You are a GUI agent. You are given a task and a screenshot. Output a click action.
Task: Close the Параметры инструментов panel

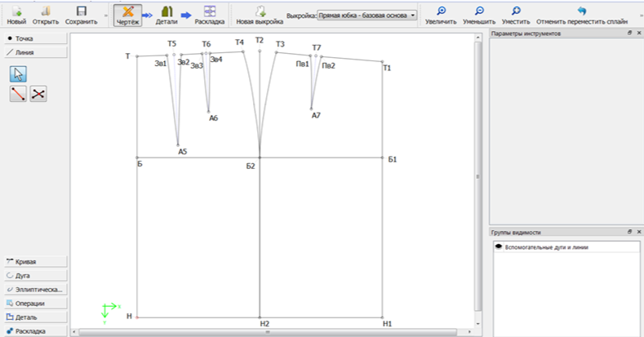pos(639,33)
